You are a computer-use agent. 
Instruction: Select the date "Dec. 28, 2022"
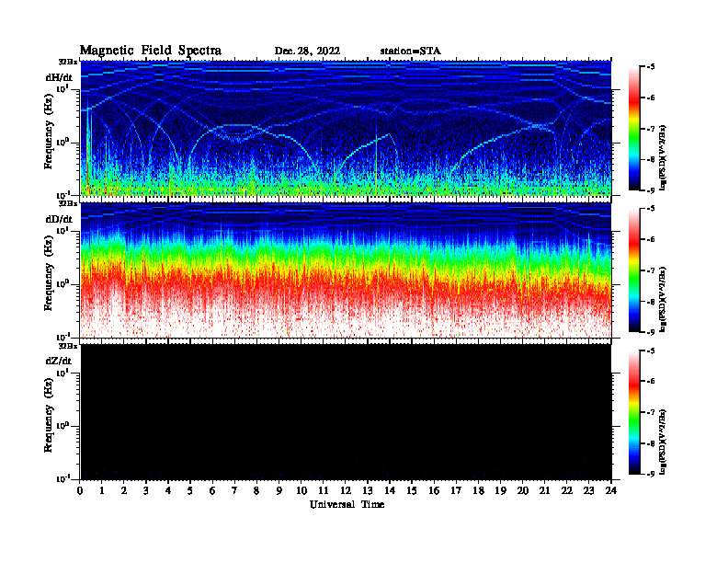tap(307, 52)
